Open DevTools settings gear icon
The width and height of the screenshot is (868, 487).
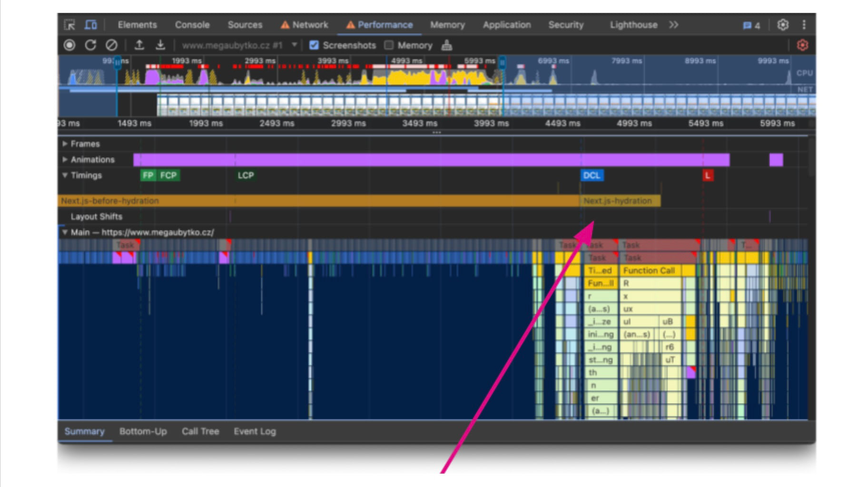pos(783,25)
